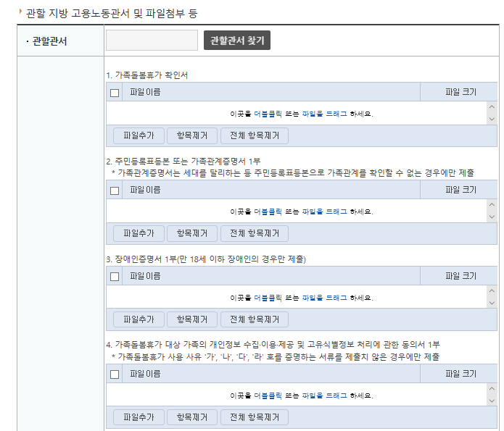Click 항목제거 for 가족돌봄휴가 확인서
This screenshot has height=431, width=504.
point(192,135)
